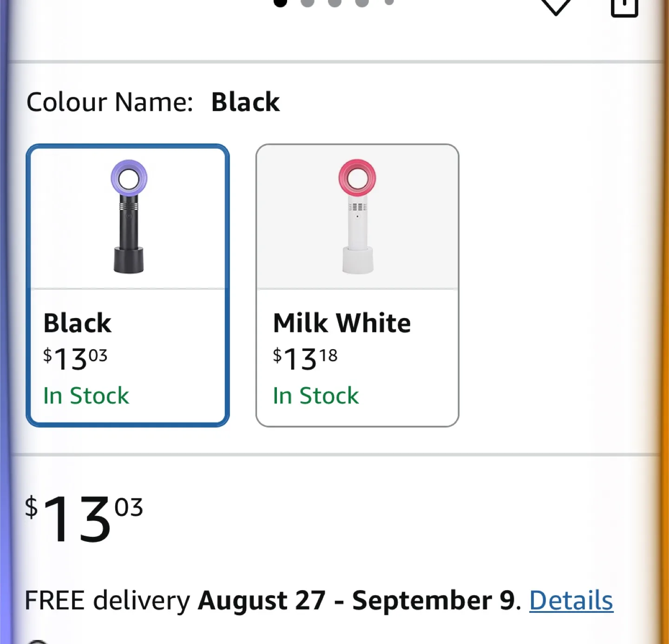Click the white fan product image
The width and height of the screenshot is (669, 644).
pos(357,216)
